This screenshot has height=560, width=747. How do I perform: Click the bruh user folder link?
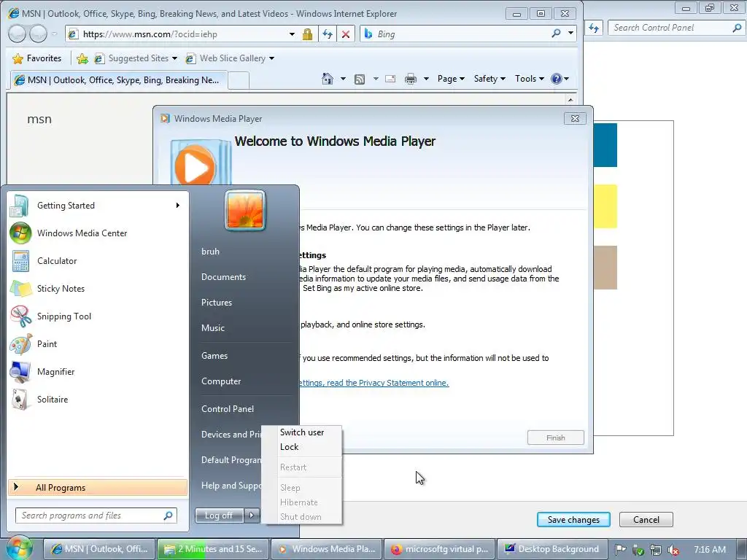click(210, 252)
